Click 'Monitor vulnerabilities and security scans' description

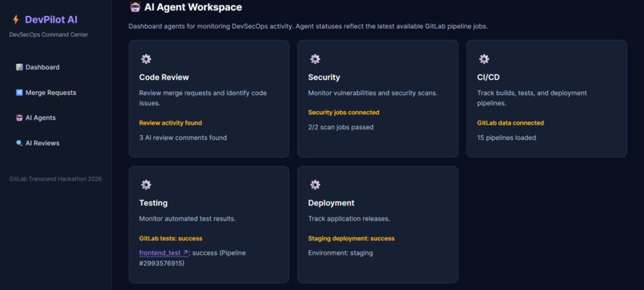[x=372, y=93]
